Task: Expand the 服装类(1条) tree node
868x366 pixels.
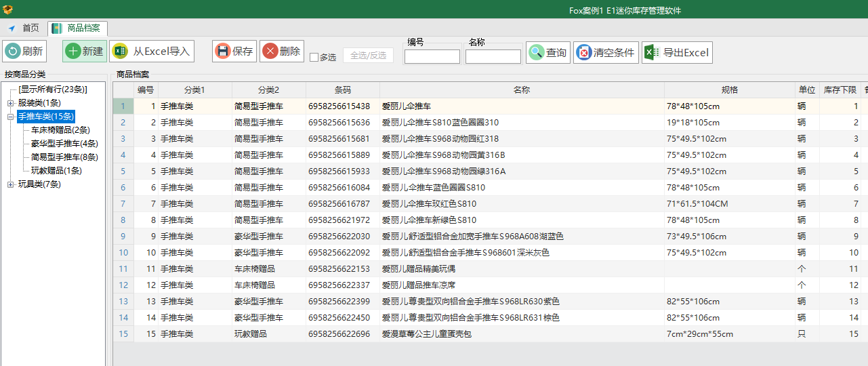Action: pos(10,103)
